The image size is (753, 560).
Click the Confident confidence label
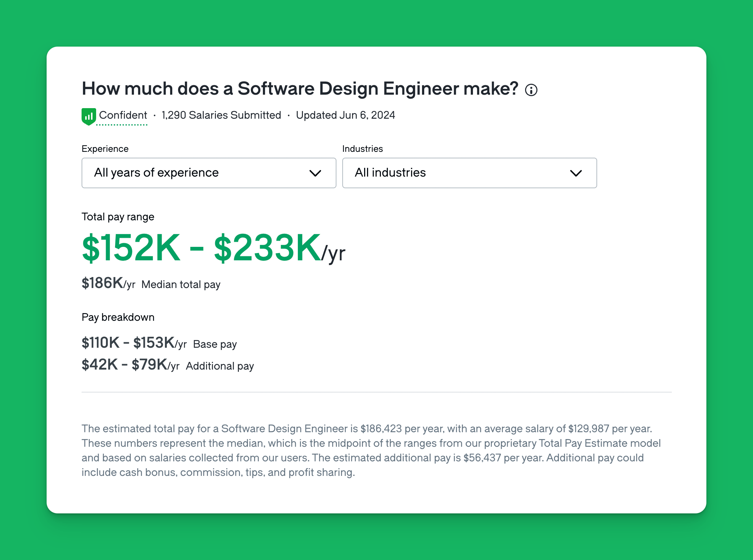[x=123, y=115]
